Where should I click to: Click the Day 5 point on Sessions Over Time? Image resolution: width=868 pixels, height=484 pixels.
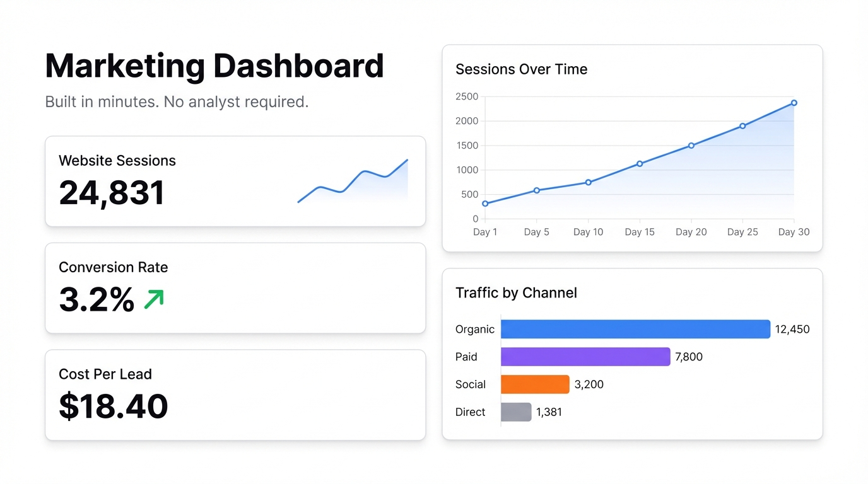537,190
